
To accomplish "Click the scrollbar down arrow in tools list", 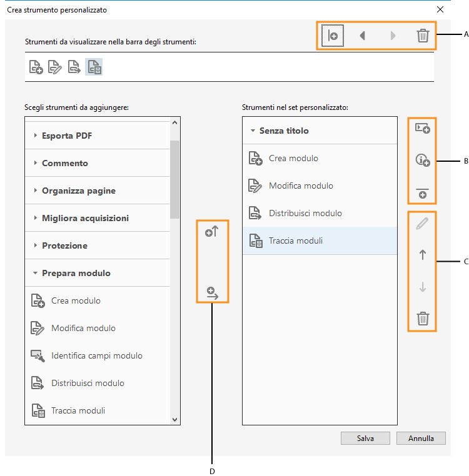I will [x=174, y=420].
